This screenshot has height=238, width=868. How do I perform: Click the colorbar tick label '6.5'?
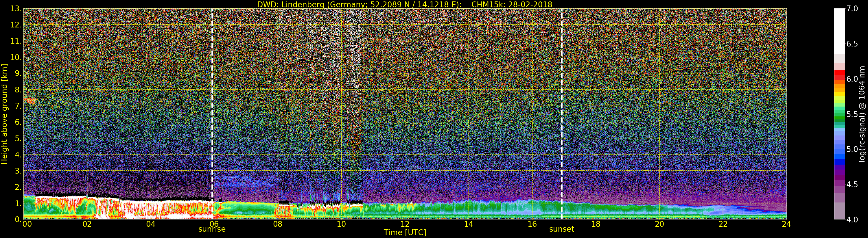point(852,44)
